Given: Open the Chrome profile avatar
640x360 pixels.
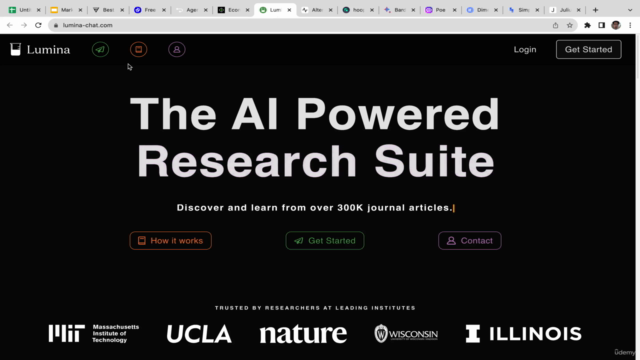Looking at the screenshot, I should pyautogui.click(x=616, y=25).
